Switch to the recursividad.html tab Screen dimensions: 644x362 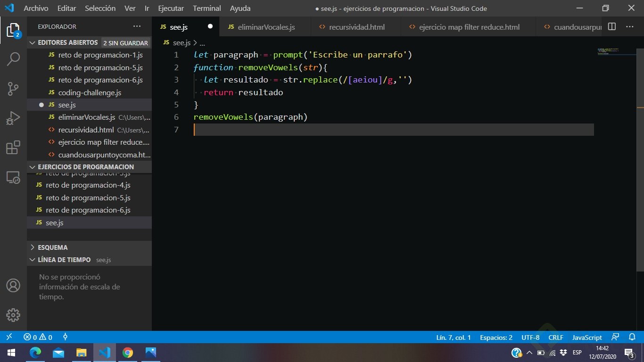(x=356, y=27)
